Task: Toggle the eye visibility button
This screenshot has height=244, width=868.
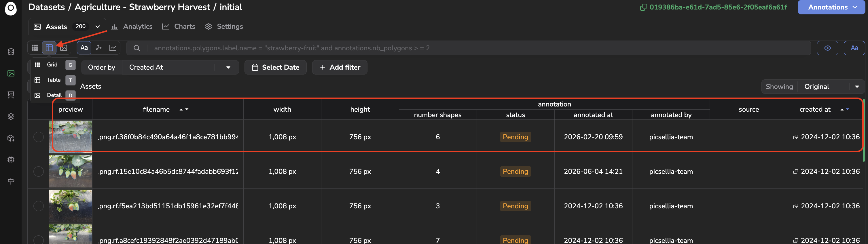Action: (x=827, y=48)
